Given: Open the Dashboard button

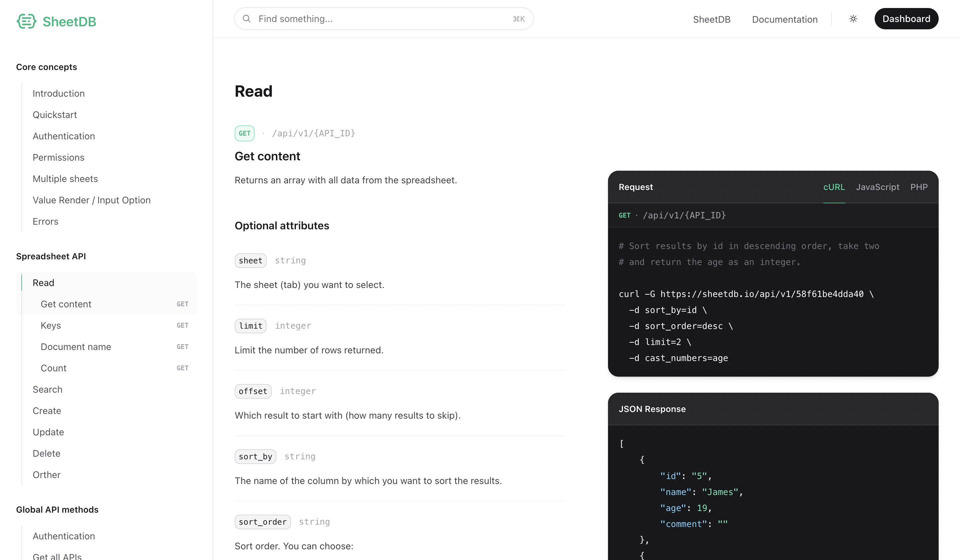Looking at the screenshot, I should tap(906, 19).
